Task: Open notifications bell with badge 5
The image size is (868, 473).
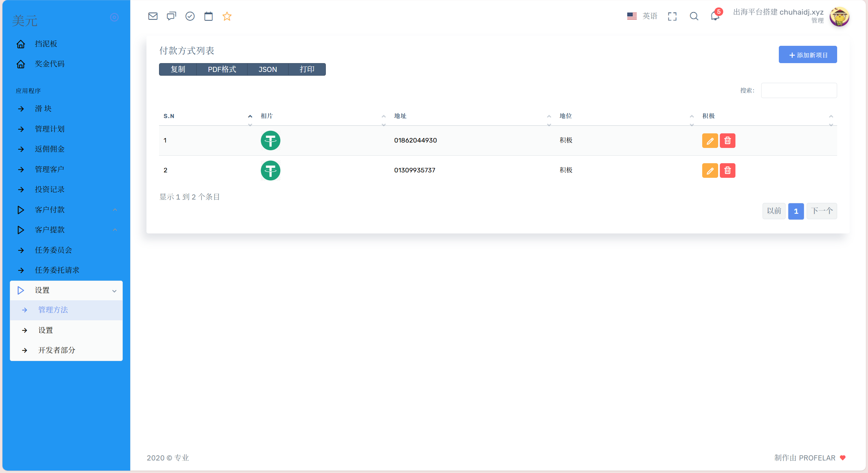Action: pyautogui.click(x=715, y=16)
